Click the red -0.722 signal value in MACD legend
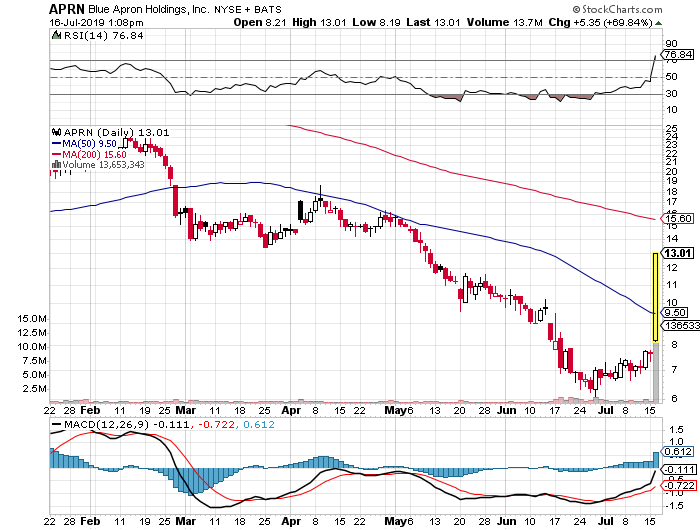The width and height of the screenshot is (700, 530). (x=216, y=424)
